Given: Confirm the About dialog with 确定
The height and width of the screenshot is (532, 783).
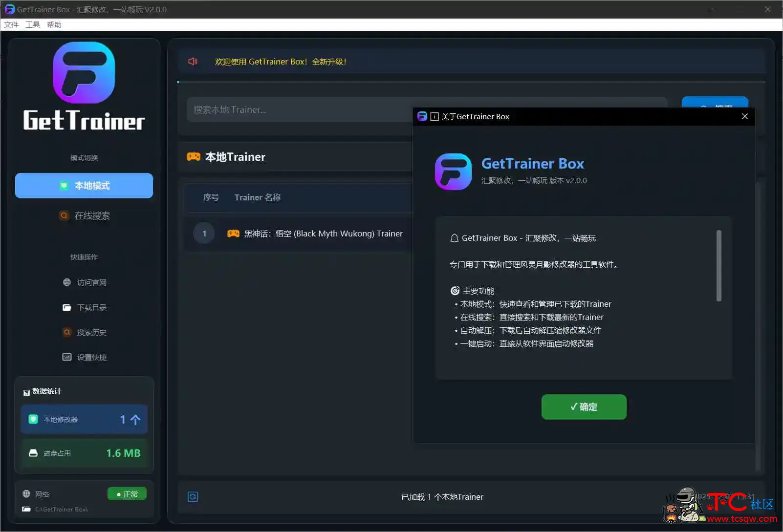Looking at the screenshot, I should [x=584, y=407].
